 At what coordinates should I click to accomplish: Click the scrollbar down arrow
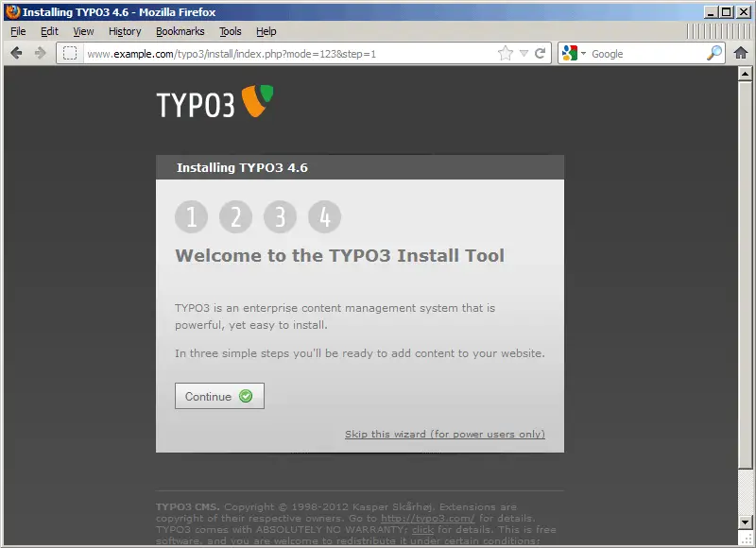[745, 522]
